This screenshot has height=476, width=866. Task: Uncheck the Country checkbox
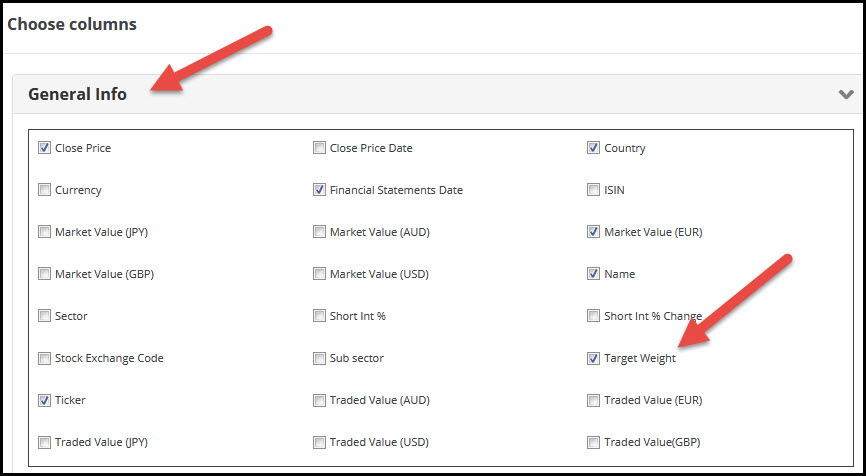[x=594, y=148]
